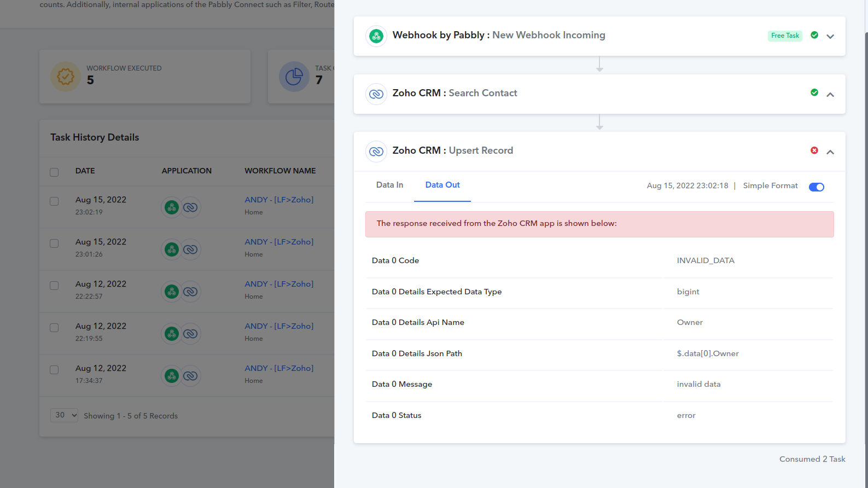Click the 'Data 0 Status' label
The height and width of the screenshot is (488, 868).
tap(397, 415)
